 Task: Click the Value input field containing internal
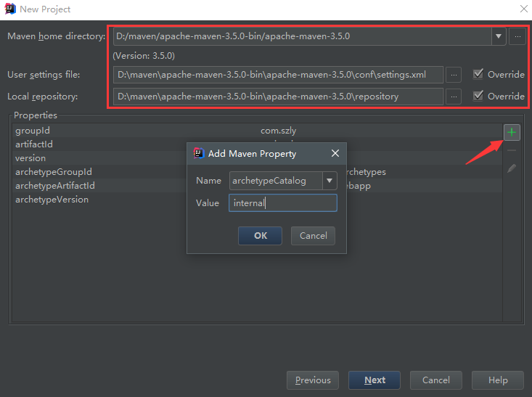point(283,203)
